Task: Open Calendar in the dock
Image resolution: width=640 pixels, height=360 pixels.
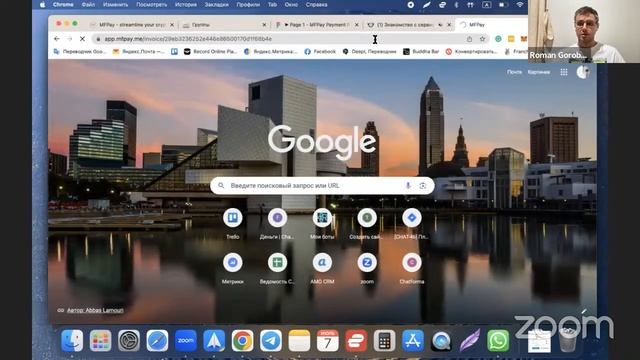Action: pos(328,340)
